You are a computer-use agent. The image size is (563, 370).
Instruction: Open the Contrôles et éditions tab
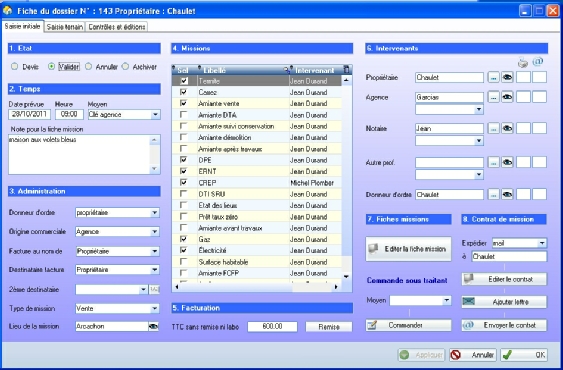(x=117, y=27)
